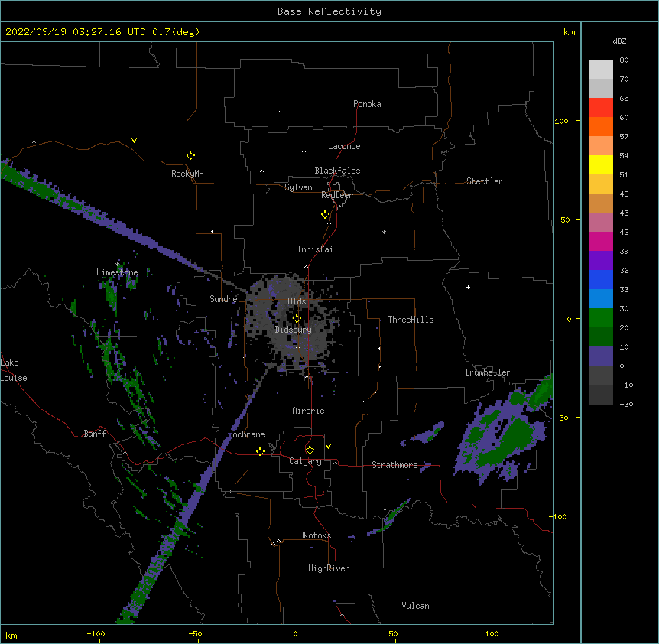Select the HighRiver label
Viewport: 659px width, 644px height.
coord(329,568)
